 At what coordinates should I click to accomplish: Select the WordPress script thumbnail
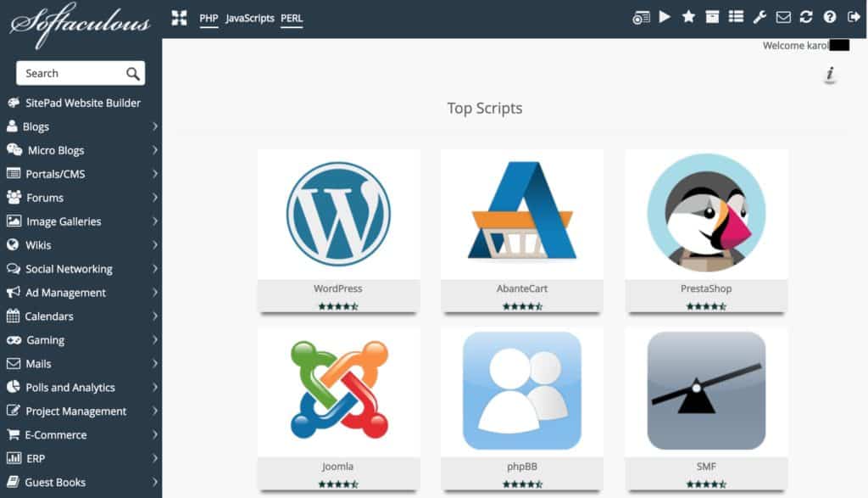click(x=338, y=214)
